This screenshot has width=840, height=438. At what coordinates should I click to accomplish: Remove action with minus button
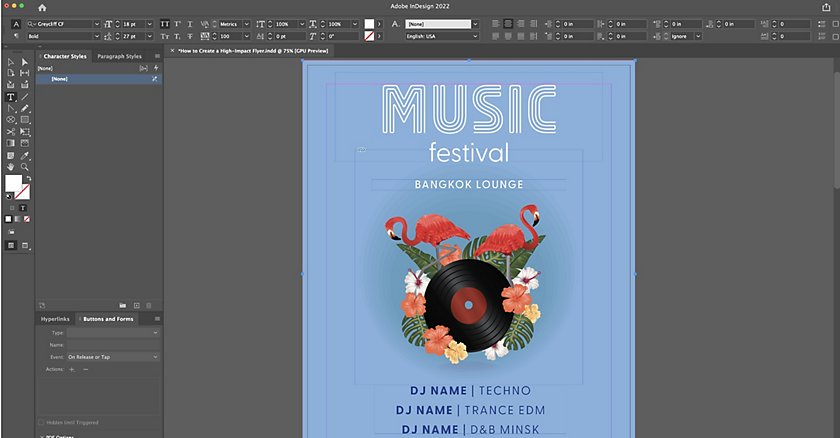point(86,369)
